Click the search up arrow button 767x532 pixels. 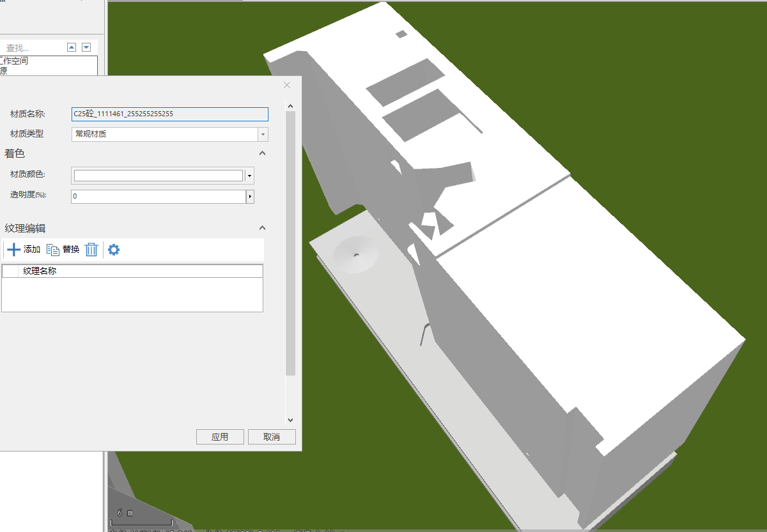[x=72, y=47]
